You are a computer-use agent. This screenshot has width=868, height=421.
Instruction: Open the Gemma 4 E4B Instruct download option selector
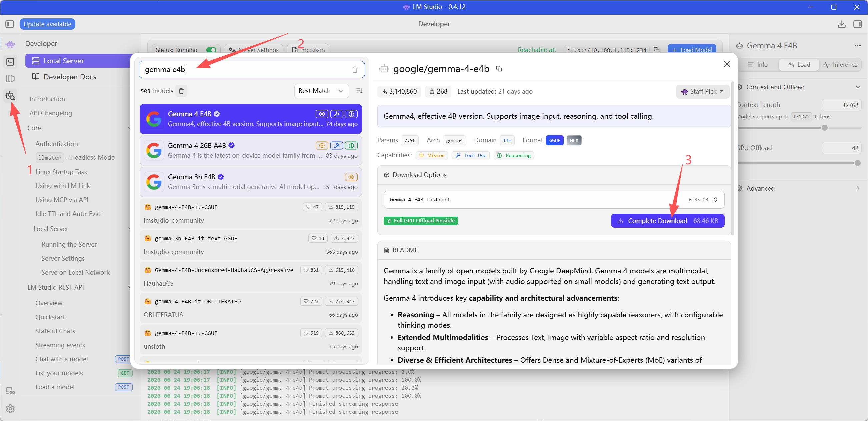(554, 200)
